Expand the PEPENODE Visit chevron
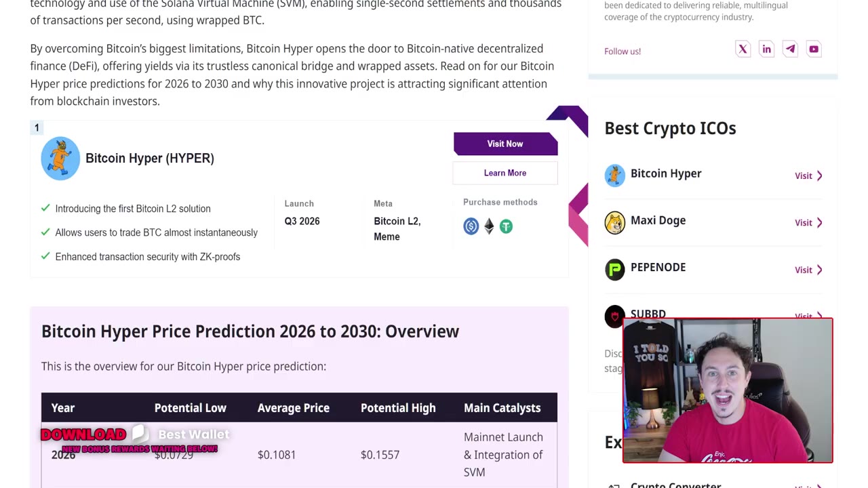Screen dimensions: 868x488 pos(819,270)
